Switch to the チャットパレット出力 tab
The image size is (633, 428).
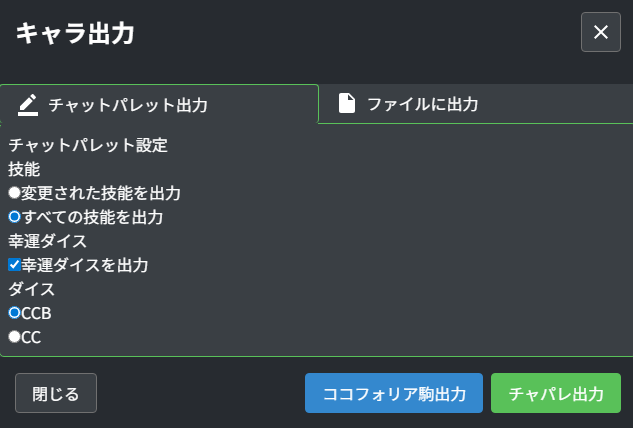coord(159,104)
